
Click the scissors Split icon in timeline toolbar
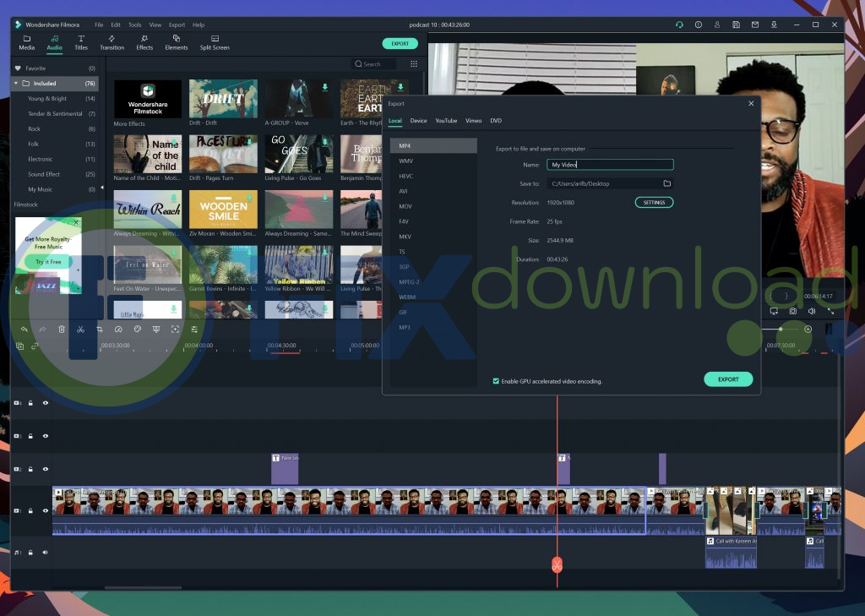coord(80,329)
